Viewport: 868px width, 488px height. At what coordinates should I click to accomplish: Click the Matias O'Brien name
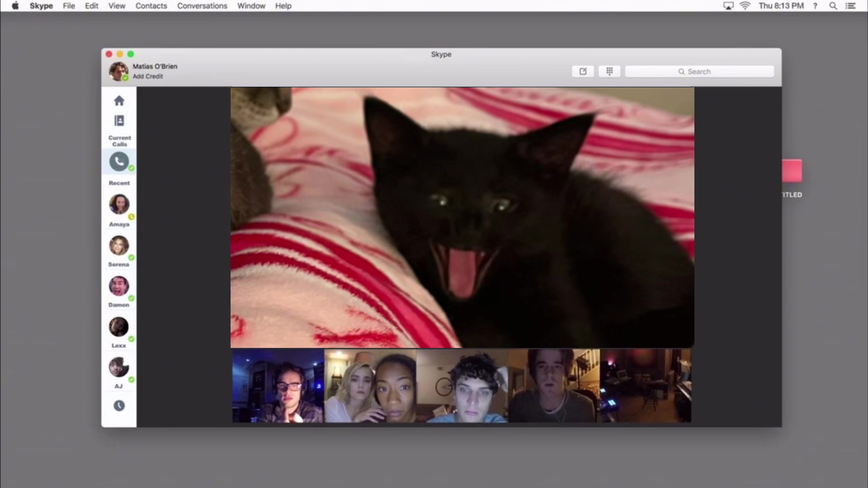155,66
